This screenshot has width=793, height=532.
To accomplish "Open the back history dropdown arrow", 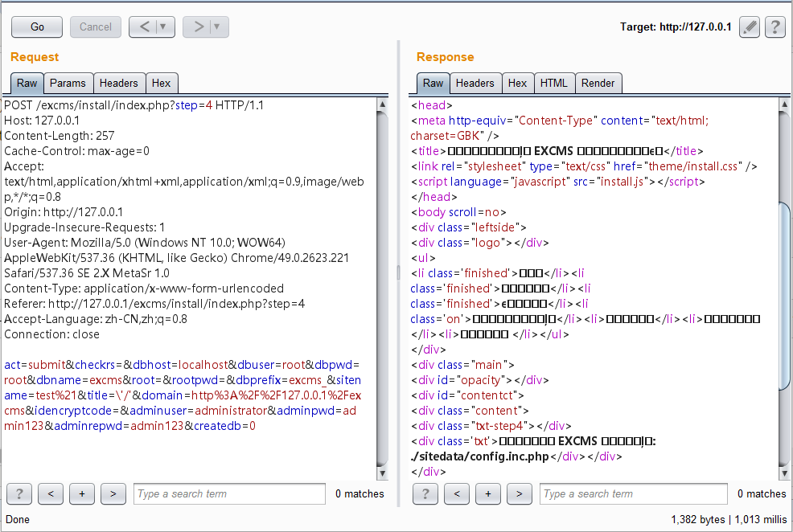I will pos(163,27).
